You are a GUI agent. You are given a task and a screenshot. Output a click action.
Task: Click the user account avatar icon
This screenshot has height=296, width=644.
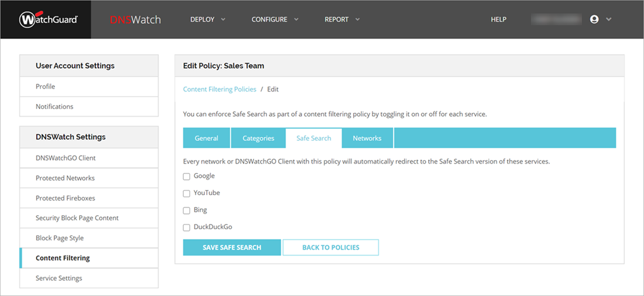click(594, 19)
